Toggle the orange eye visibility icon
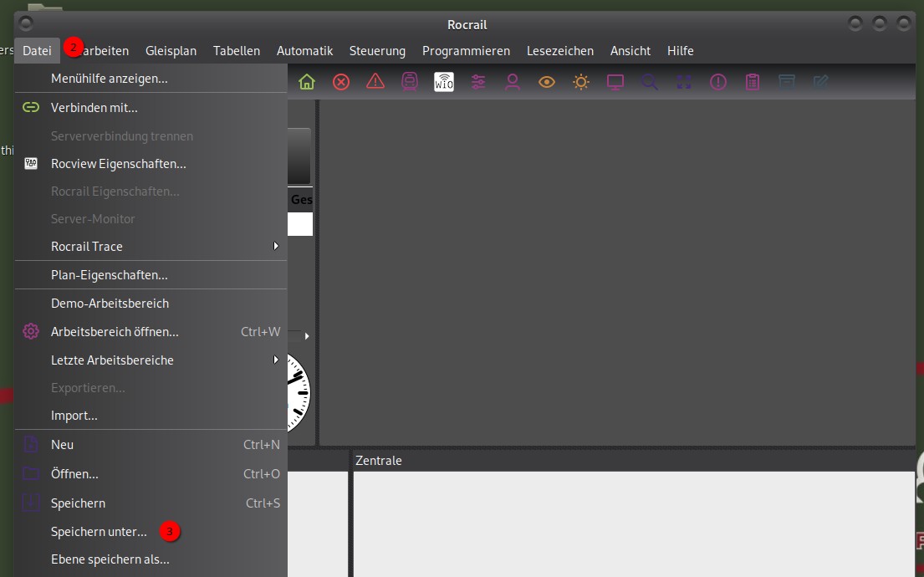The height and width of the screenshot is (577, 924). coord(547,82)
